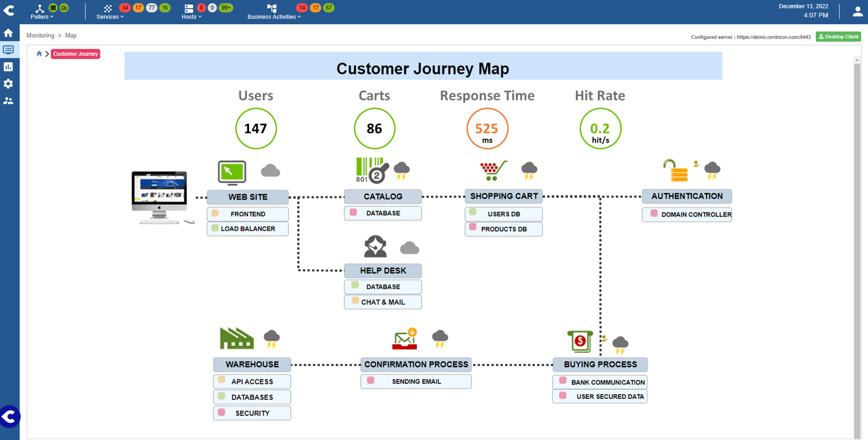868x440 pixels.
Task: Click the Desktop Client download button
Action: click(x=838, y=36)
